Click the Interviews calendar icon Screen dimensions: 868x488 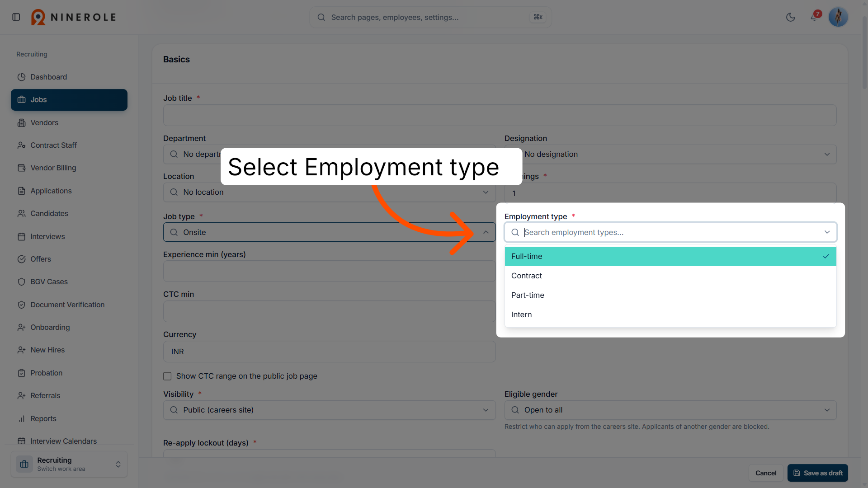(x=21, y=236)
